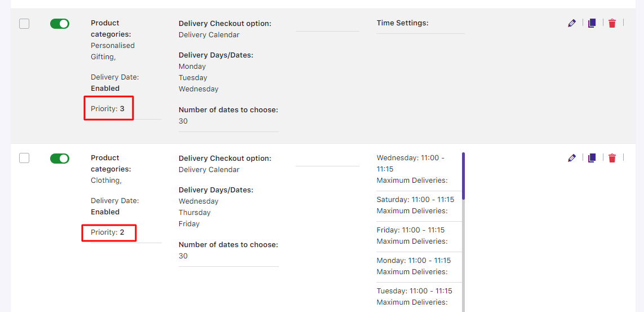Click the Time Settings heading in first row
The width and height of the screenshot is (644, 312).
pyautogui.click(x=402, y=23)
